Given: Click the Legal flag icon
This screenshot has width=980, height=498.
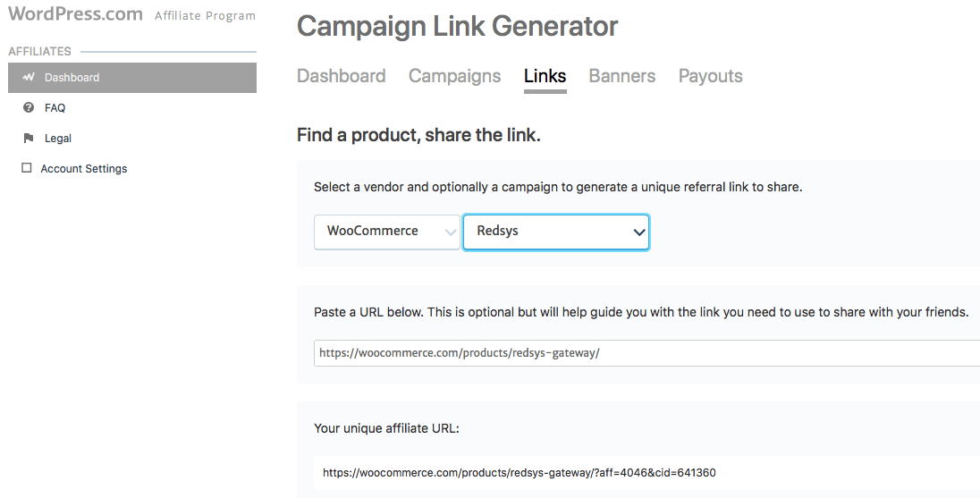Looking at the screenshot, I should (x=29, y=139).
